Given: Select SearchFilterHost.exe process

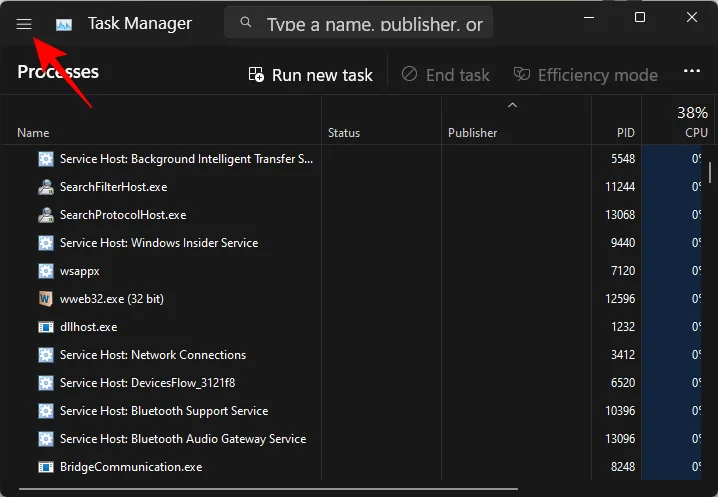Looking at the screenshot, I should tap(351, 187).
